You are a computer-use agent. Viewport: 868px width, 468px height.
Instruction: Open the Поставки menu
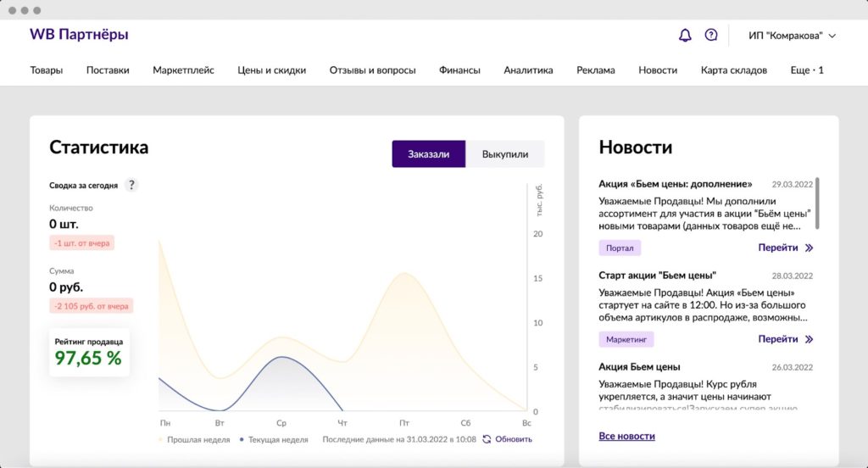[x=108, y=70]
